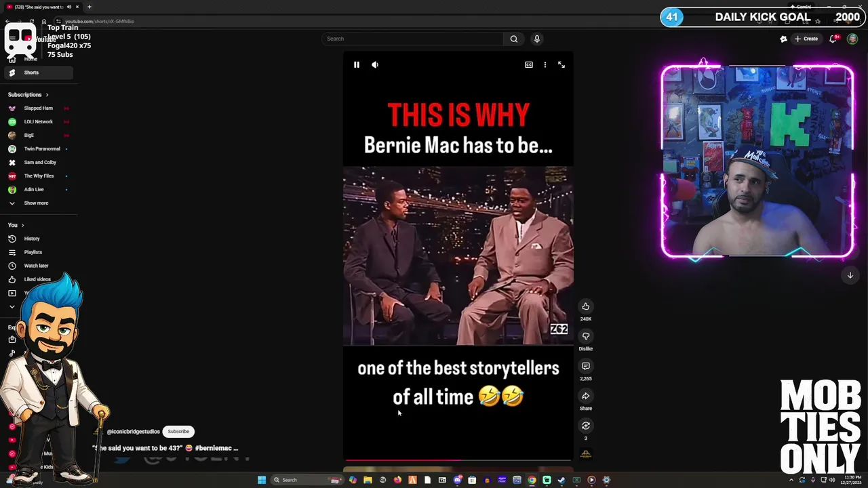The height and width of the screenshot is (488, 868).
Task: Open YouTube notifications bell
Action: tap(834, 39)
